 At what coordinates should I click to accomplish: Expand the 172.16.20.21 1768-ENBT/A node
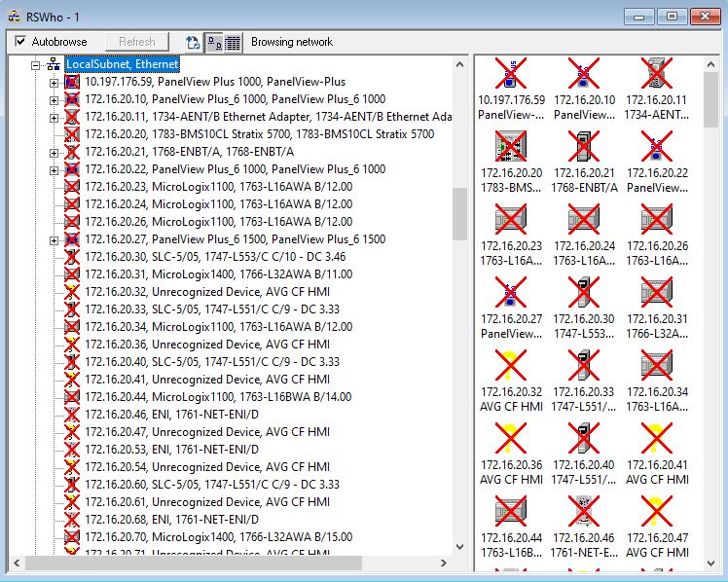coord(54,153)
